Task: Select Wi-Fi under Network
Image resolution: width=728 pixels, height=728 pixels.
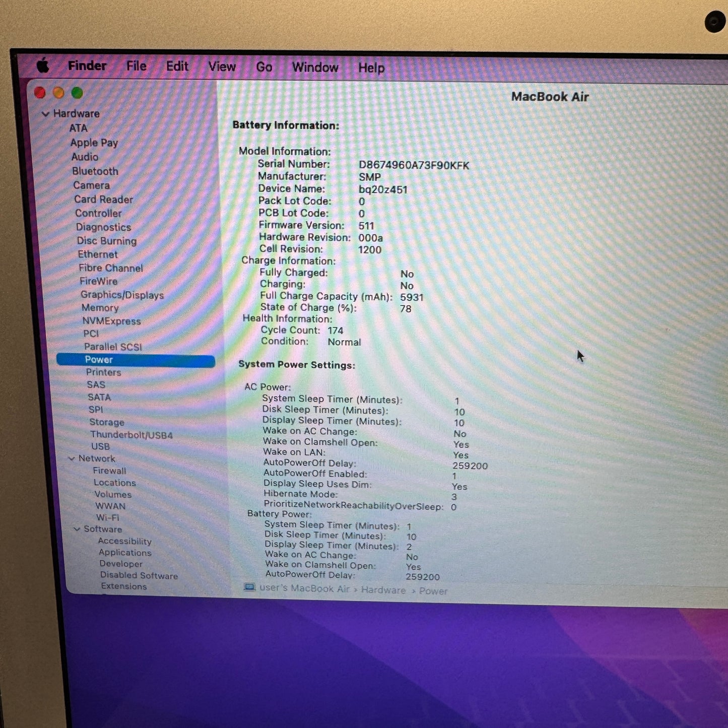Action: point(108,517)
